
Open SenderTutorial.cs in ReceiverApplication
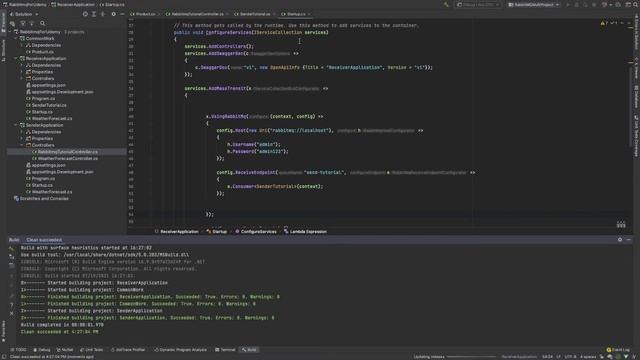(x=49, y=105)
